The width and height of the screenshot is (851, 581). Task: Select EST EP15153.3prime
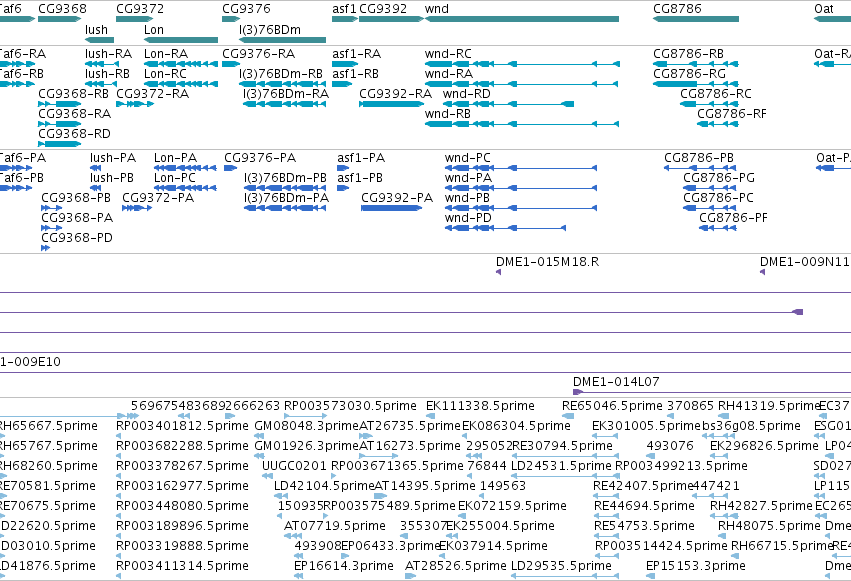(x=650, y=576)
